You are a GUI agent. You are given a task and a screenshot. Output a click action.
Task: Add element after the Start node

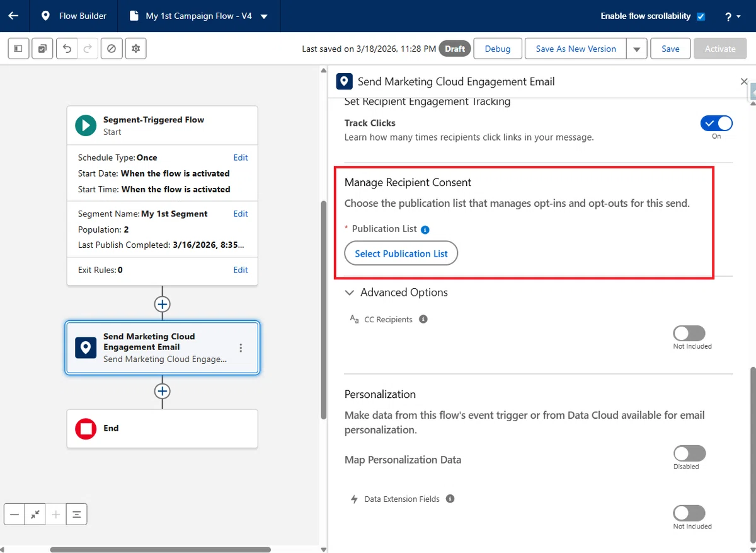tap(163, 304)
